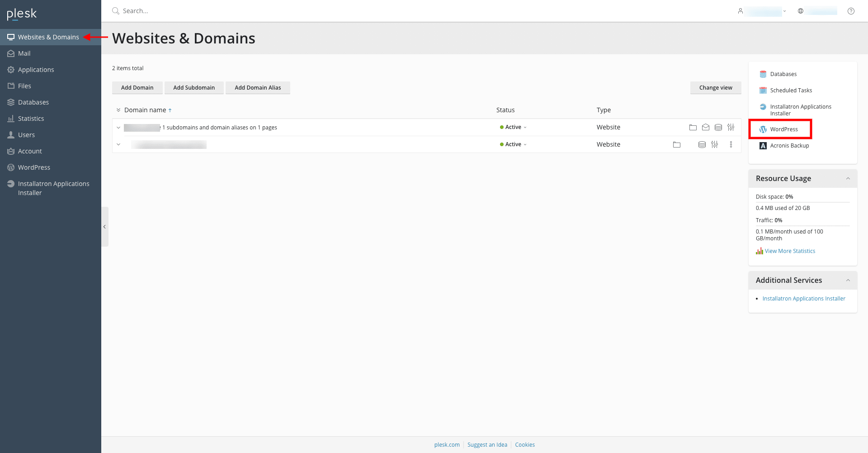Click Websites & Domains page heading

click(184, 38)
